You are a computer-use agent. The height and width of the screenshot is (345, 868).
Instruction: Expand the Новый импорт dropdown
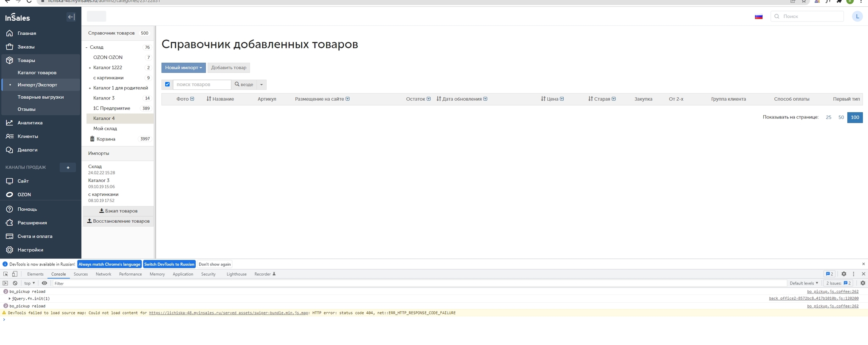pos(184,67)
